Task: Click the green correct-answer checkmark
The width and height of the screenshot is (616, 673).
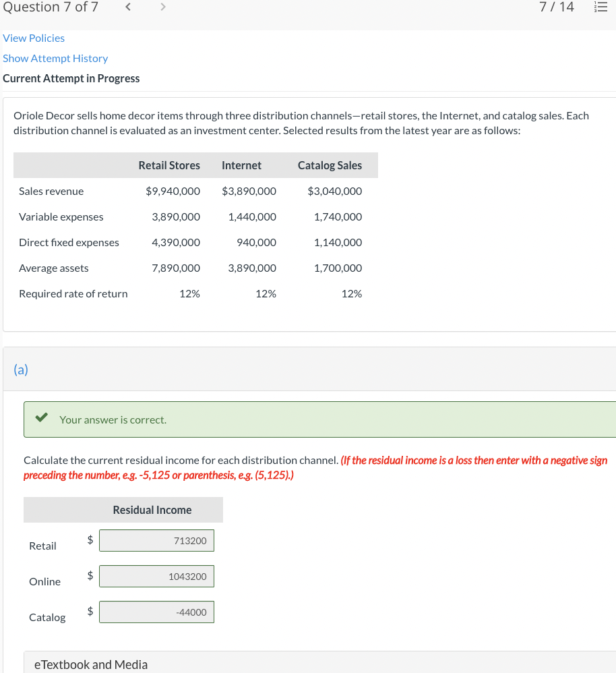Action: click(42, 417)
